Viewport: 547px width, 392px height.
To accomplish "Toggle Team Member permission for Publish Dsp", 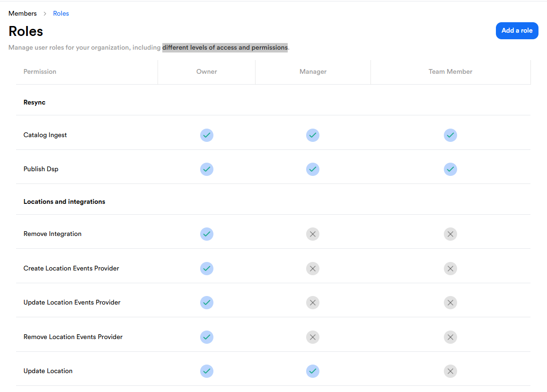I will pyautogui.click(x=450, y=169).
